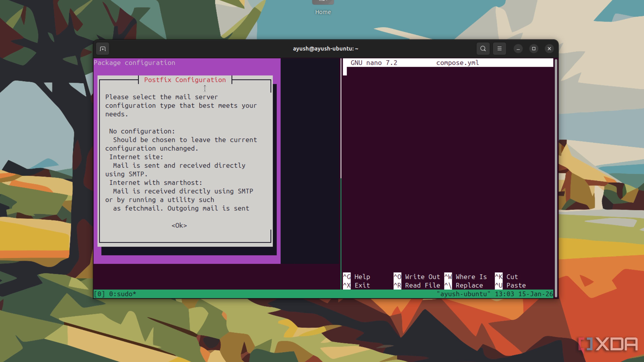Select the <Ok> button in Postfix dialog

coord(179,225)
